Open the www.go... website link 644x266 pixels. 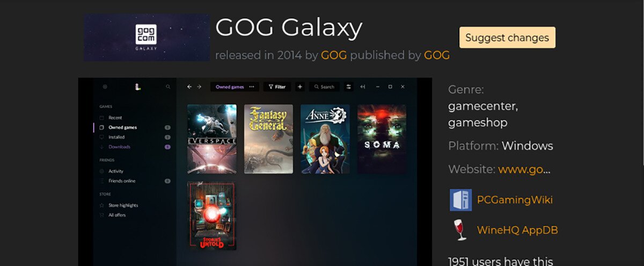pos(524,169)
